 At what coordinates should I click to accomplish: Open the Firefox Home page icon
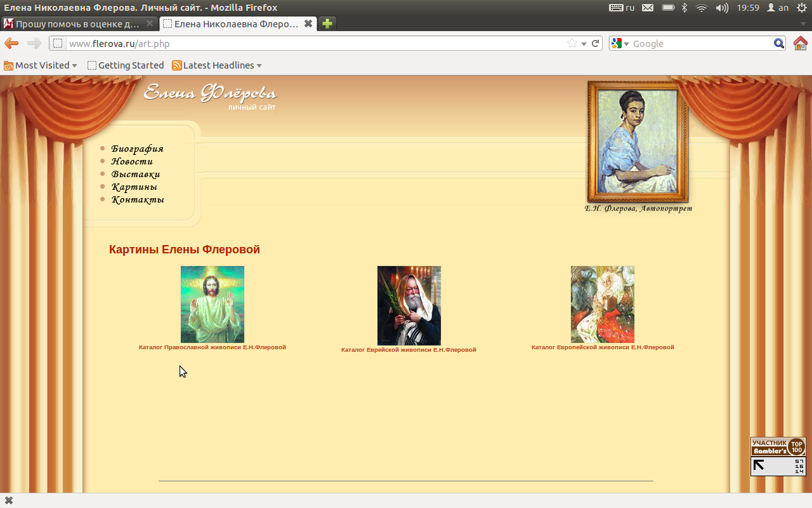801,43
